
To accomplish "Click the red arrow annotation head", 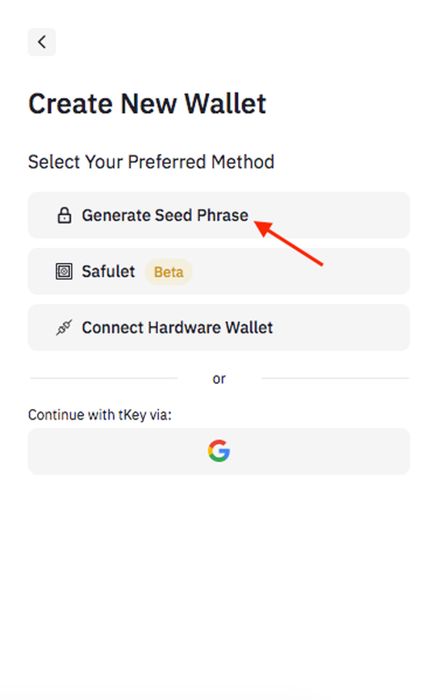I will pyautogui.click(x=263, y=228).
